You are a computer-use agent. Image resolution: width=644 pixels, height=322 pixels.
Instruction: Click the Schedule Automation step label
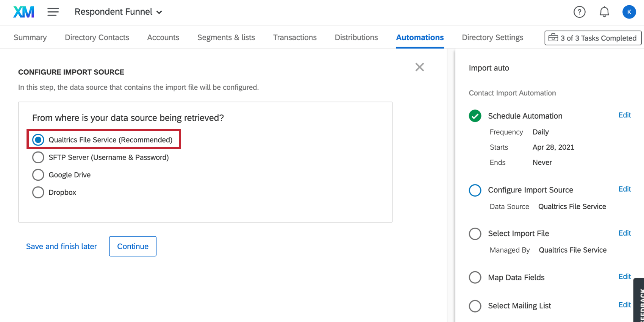(x=525, y=116)
